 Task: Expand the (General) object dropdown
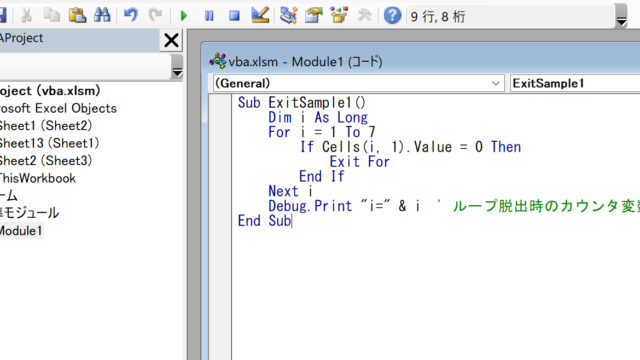[x=496, y=83]
